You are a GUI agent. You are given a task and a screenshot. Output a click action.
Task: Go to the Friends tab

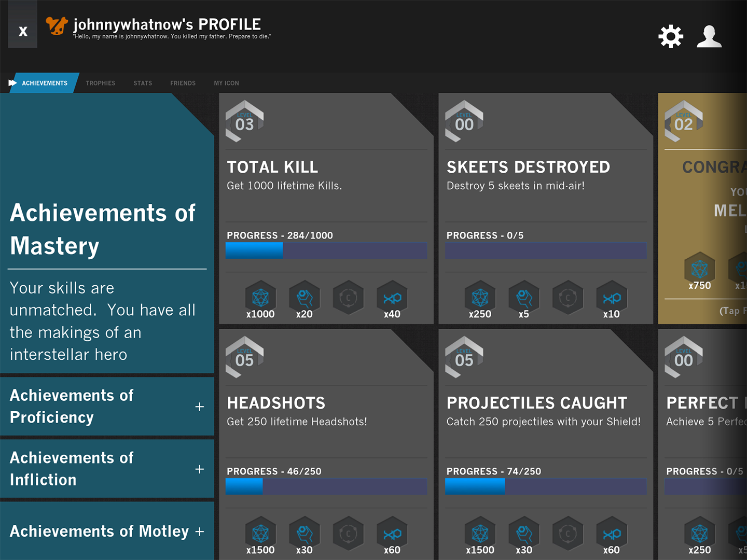coord(183,83)
